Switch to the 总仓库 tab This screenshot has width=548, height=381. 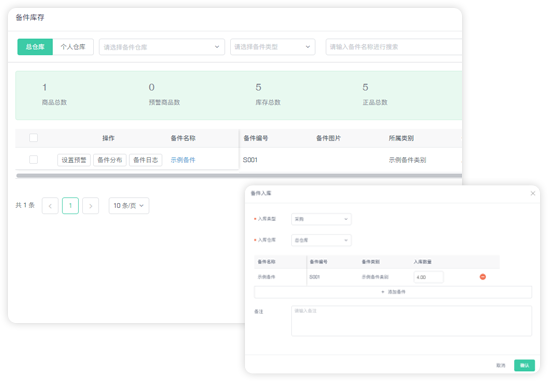click(x=35, y=47)
